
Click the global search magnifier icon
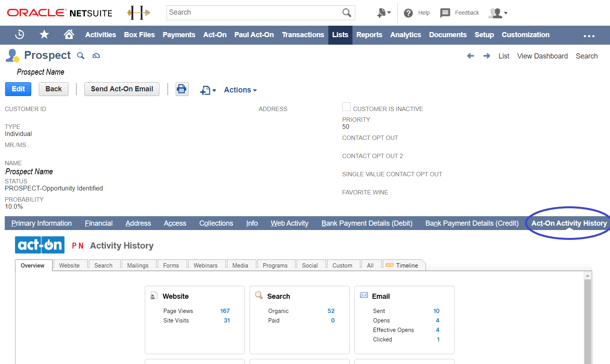(347, 13)
